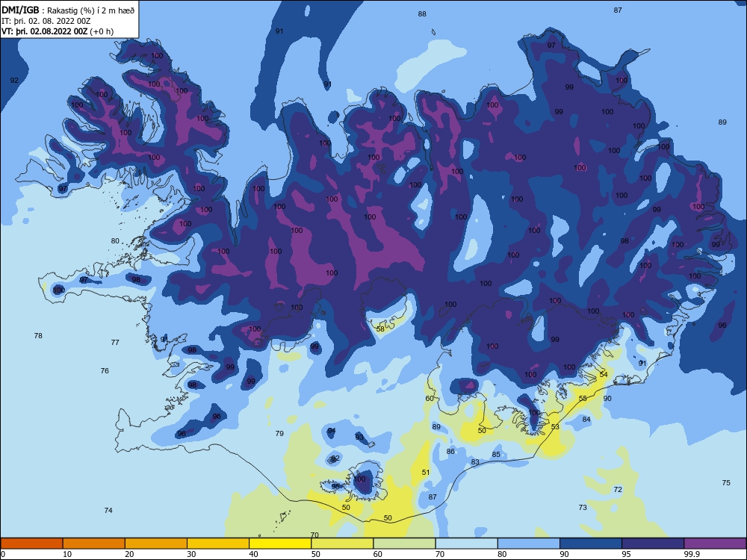Select the legend tick label '40'

coord(253,554)
